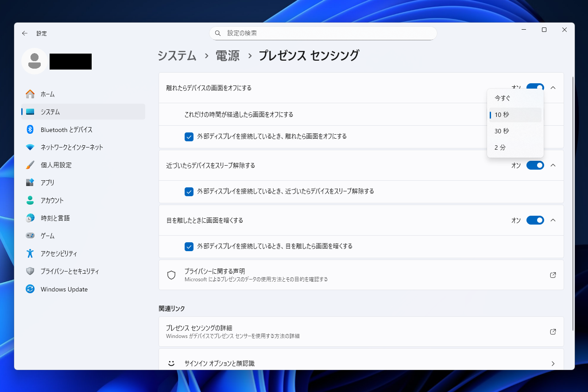The image size is (588, 392).
Task: Navigate to システム via breadcrumb
Action: click(176, 56)
